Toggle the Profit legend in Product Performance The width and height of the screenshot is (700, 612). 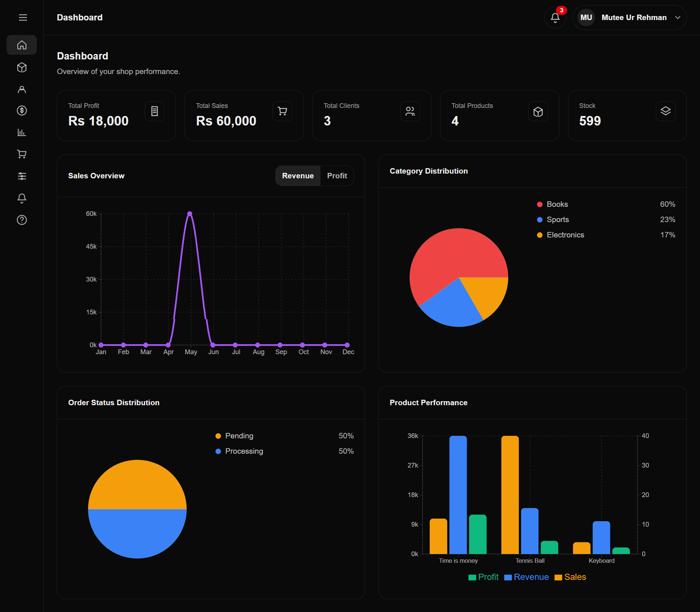click(483, 577)
